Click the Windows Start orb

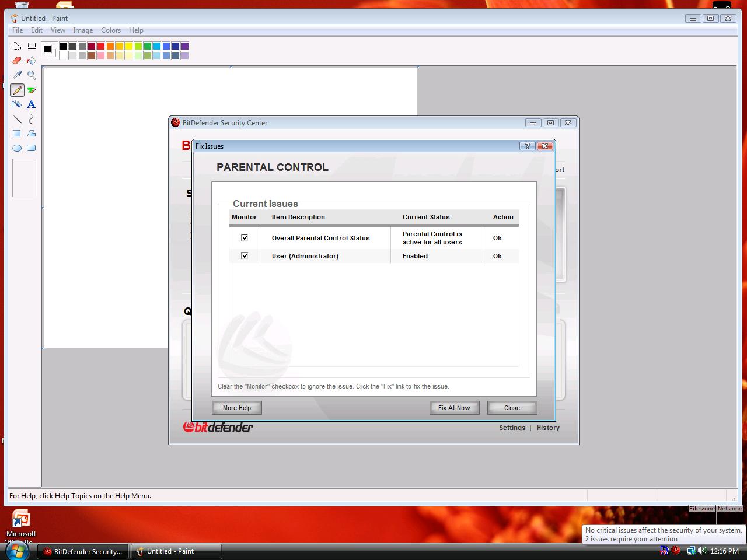[16, 550]
